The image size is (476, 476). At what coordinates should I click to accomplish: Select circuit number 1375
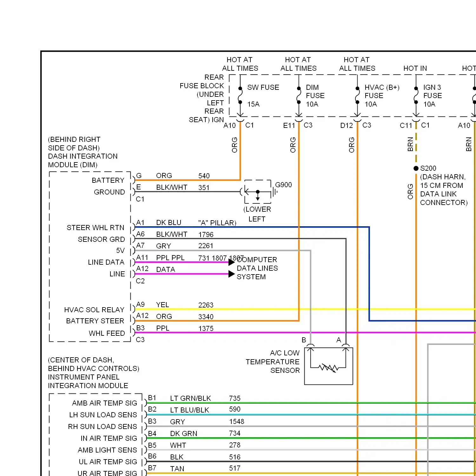point(206,328)
